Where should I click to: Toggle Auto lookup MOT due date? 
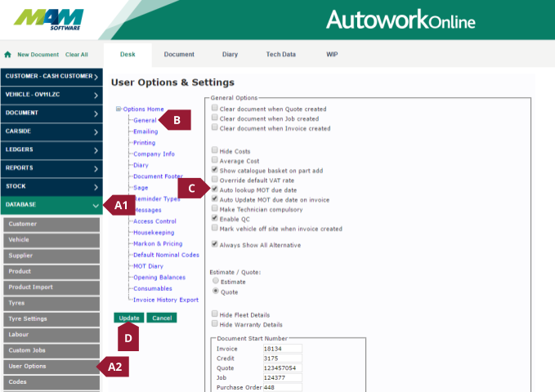click(214, 189)
